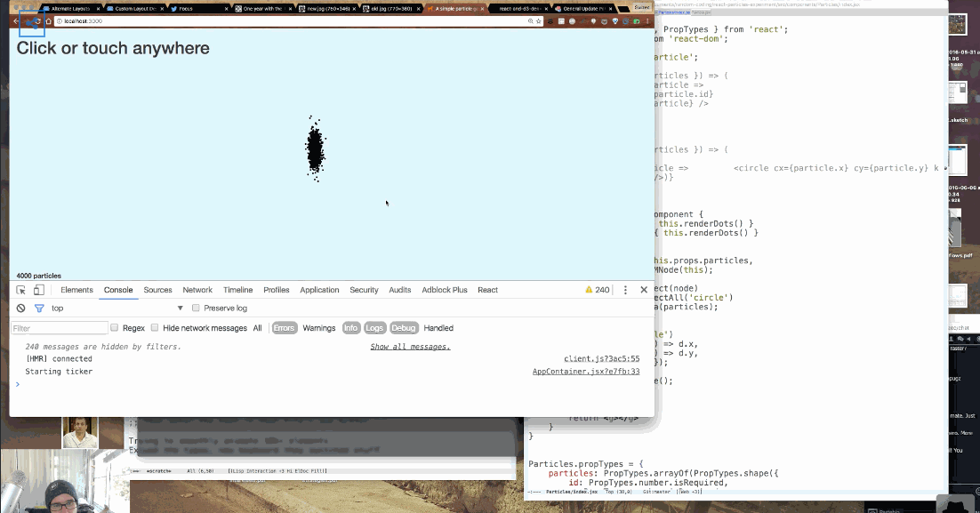This screenshot has width=980, height=513.
Task: Open the Network tab in DevTools
Action: point(197,290)
